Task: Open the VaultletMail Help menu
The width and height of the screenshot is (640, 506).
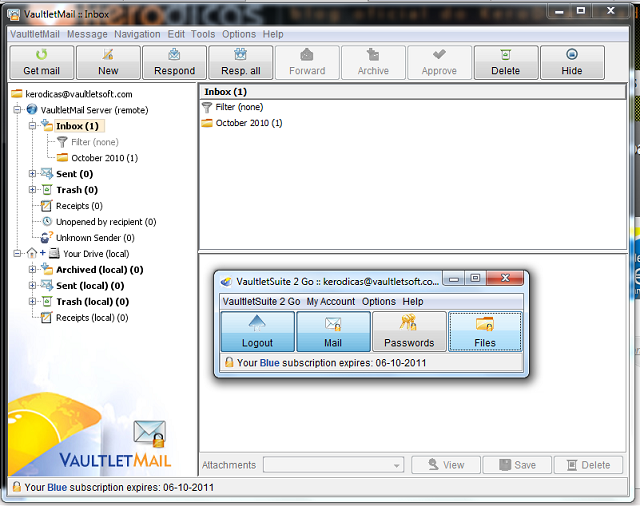Action: 273,34
